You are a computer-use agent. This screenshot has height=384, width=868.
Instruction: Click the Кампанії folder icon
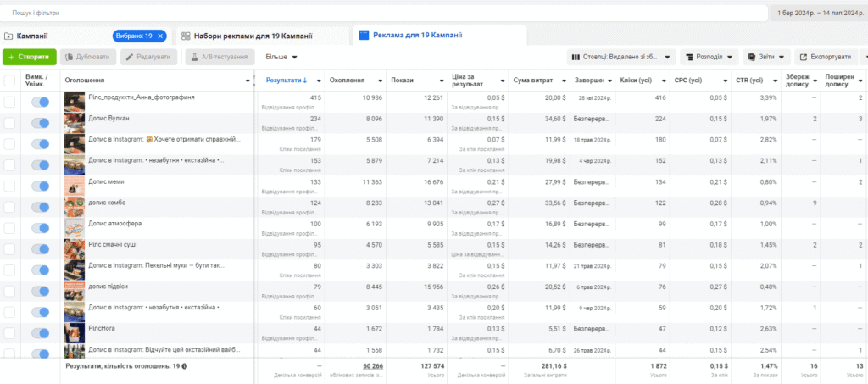[x=8, y=36]
